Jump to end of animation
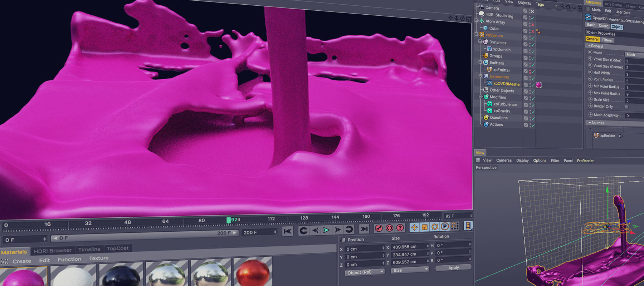Image resolution: width=644 pixels, height=286 pixels. coord(364,229)
